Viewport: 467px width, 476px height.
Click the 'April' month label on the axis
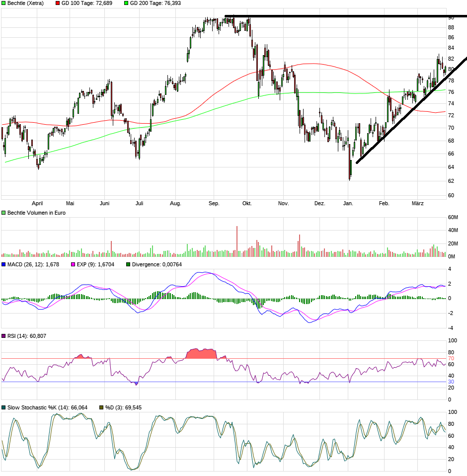pyautogui.click(x=37, y=203)
